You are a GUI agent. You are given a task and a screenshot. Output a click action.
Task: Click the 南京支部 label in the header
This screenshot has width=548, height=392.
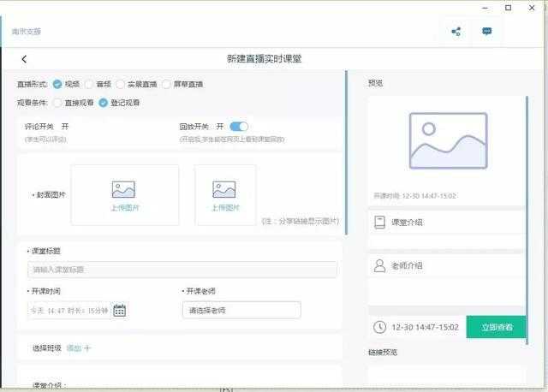click(x=27, y=32)
